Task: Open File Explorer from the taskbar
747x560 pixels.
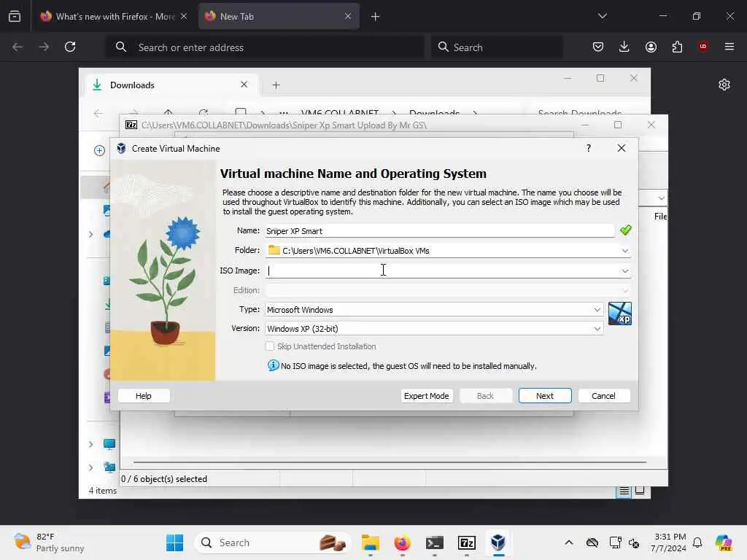Action: [370, 542]
